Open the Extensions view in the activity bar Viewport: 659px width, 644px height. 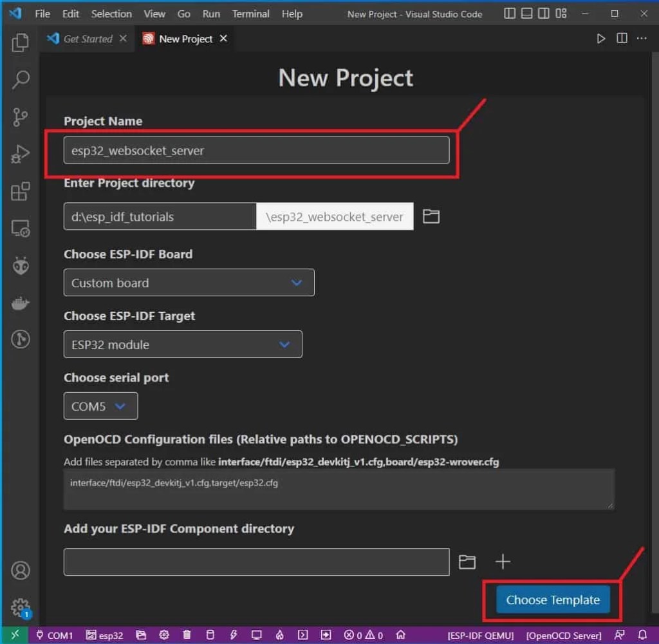coord(20,191)
